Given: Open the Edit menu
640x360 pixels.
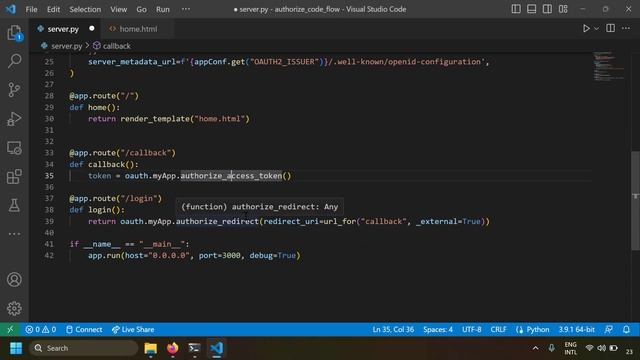Looking at the screenshot, I should click(53, 9).
